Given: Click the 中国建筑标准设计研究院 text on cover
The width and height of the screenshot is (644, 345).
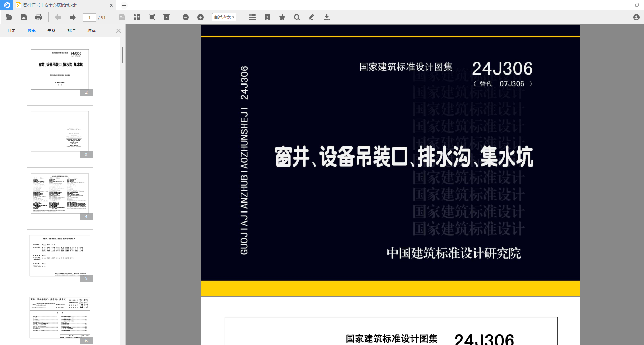Looking at the screenshot, I should (454, 253).
